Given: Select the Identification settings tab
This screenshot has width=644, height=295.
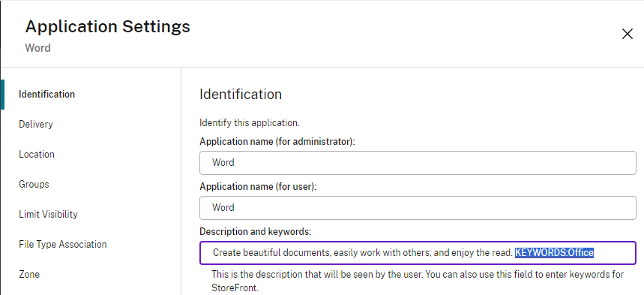Looking at the screenshot, I should 46,95.
